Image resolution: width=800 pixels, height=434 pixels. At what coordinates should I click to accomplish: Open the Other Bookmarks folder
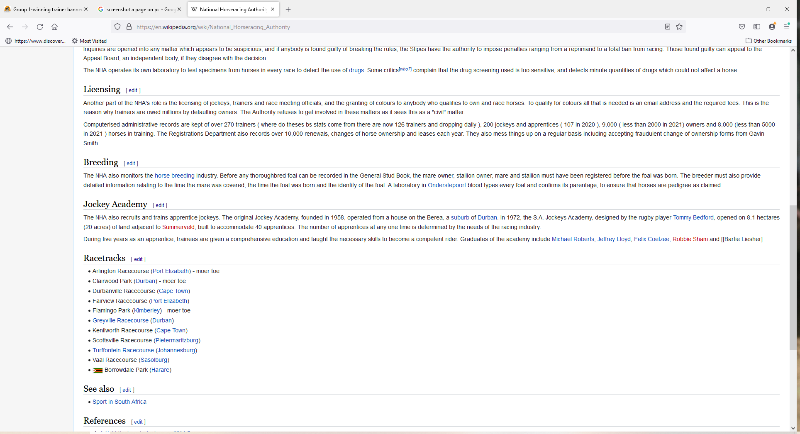pyautogui.click(x=768, y=41)
